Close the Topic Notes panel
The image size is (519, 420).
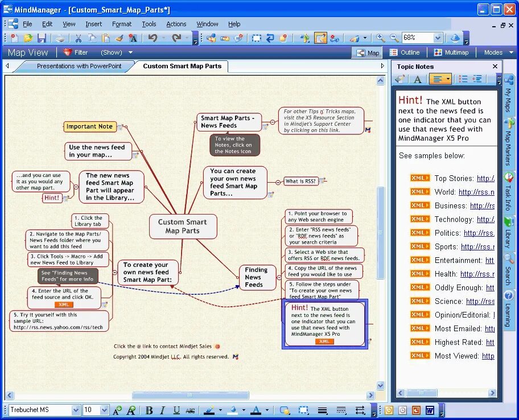[x=495, y=67]
